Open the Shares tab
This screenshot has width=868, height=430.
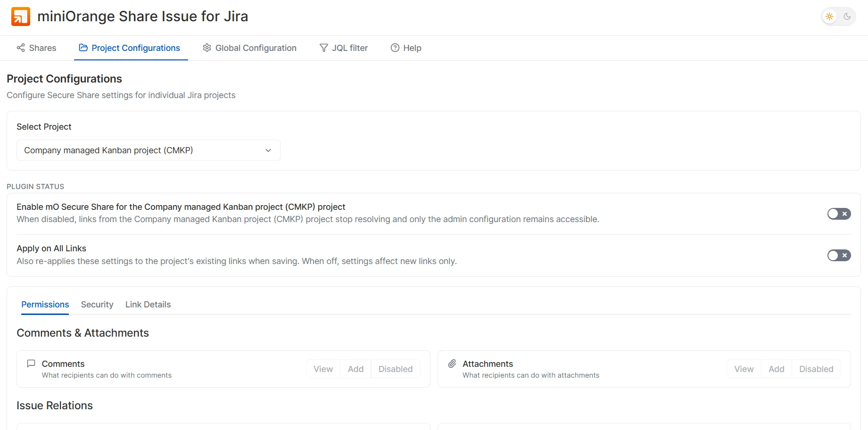pos(37,48)
